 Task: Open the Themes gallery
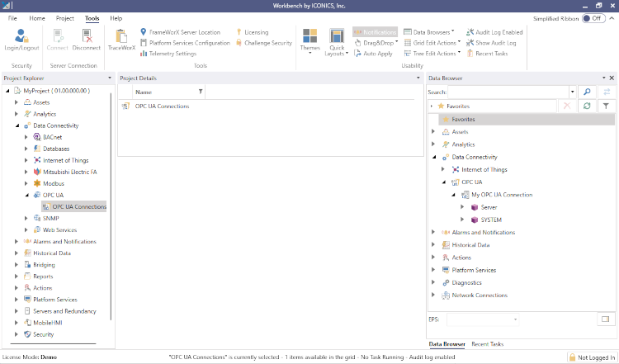309,41
